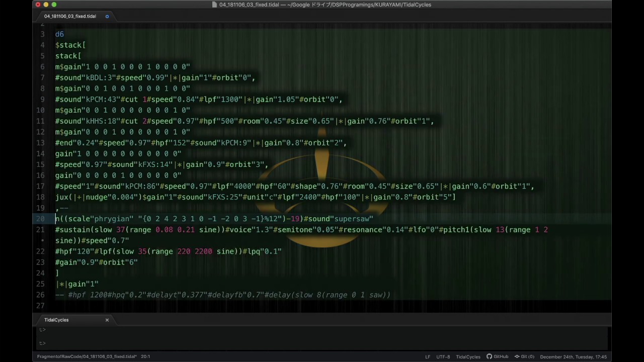This screenshot has height=362, width=644.
Task: Change line ending setting LF
Action: click(428, 357)
